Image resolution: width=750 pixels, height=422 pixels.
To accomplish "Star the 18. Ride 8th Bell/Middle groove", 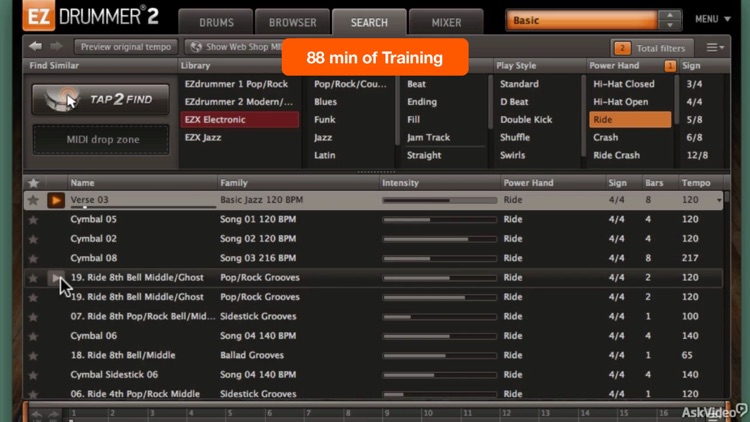I will (x=33, y=355).
